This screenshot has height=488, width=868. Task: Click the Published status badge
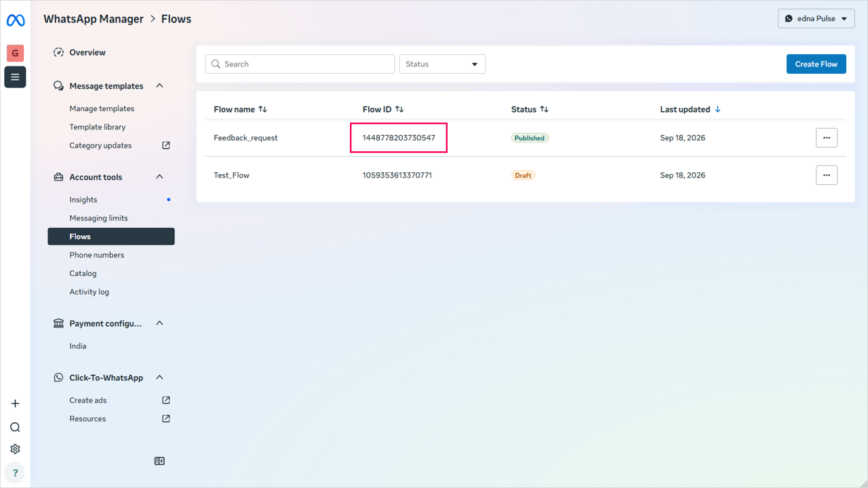tap(530, 138)
